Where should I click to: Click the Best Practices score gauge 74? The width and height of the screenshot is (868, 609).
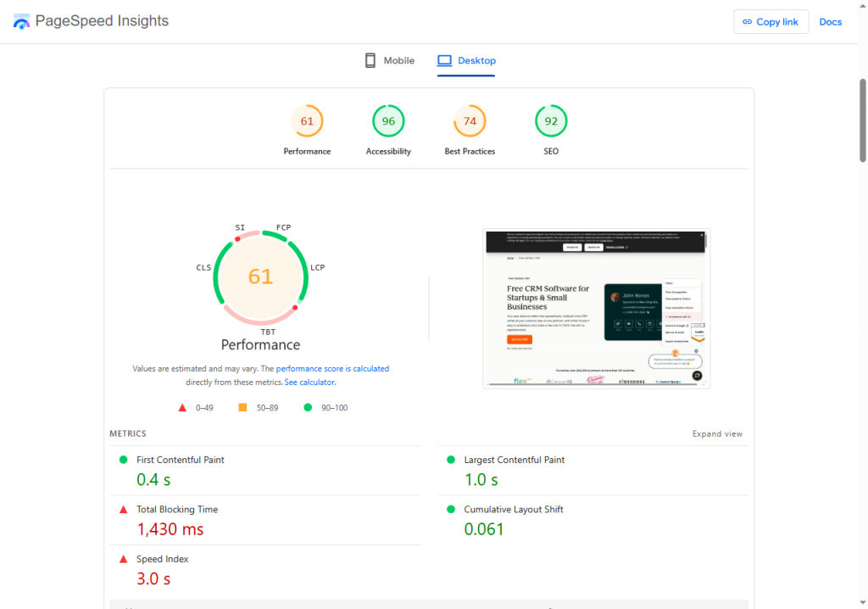[x=470, y=121]
